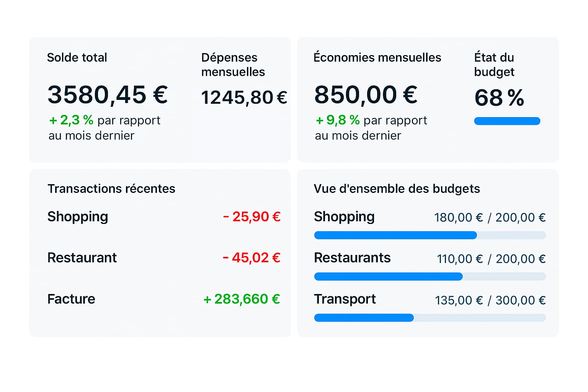This screenshot has width=588, height=392.
Task: Select the Shopping transaction entry
Action: 78,217
